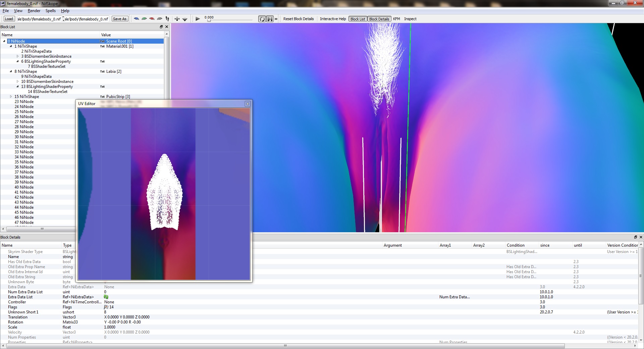The width and height of the screenshot is (644, 349).
Task: Click the axes icon in the toolbar
Action: point(177,19)
